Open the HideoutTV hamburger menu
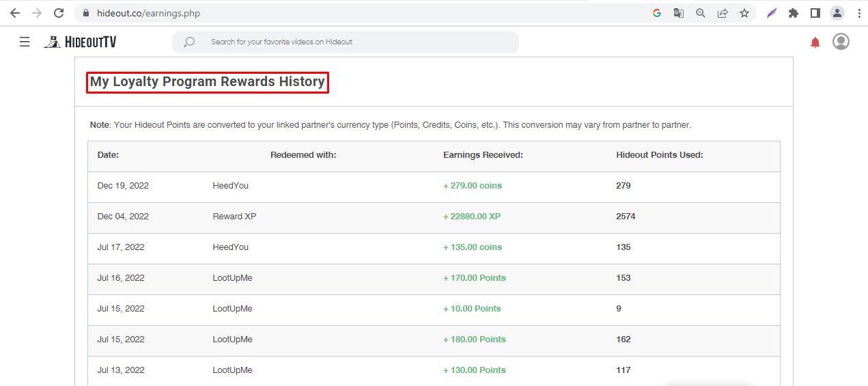868x386 pixels. (x=25, y=42)
